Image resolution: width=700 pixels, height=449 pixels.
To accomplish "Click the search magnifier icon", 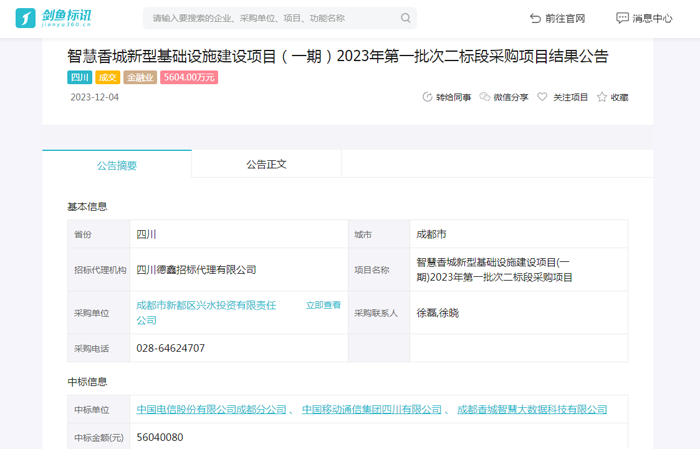I will [x=405, y=18].
